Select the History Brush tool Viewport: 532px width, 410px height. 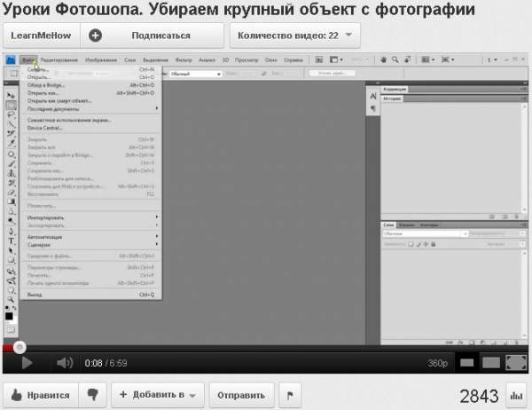click(x=11, y=183)
